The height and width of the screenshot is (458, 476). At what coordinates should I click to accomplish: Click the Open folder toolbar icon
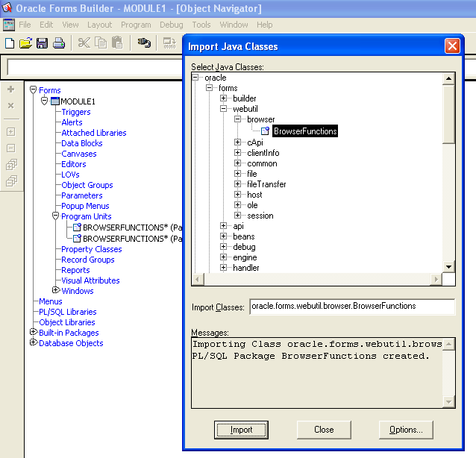(25, 43)
